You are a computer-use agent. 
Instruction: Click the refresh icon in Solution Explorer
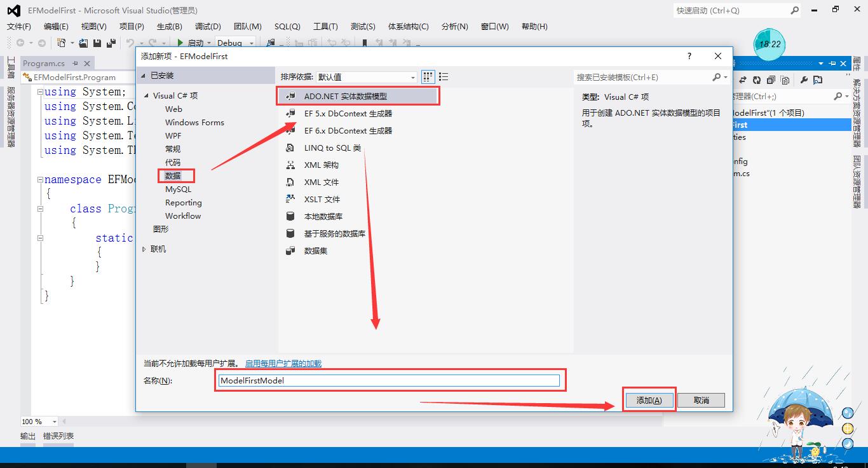coord(757,80)
